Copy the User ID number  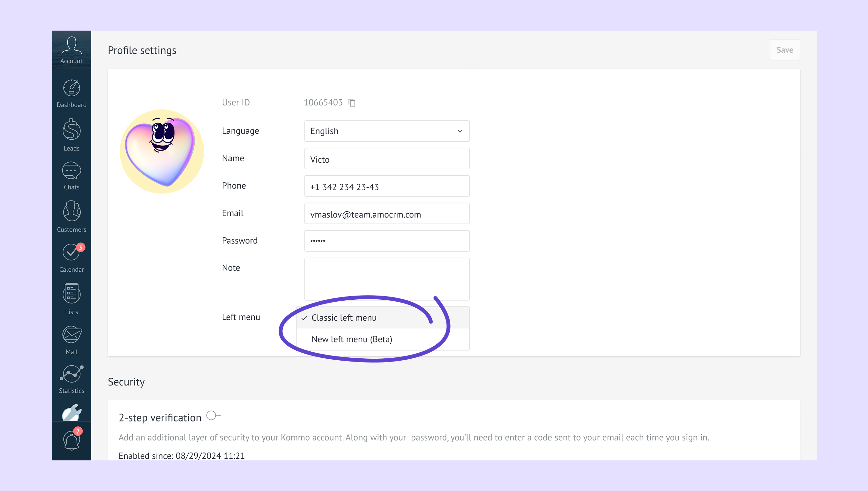pos(352,103)
